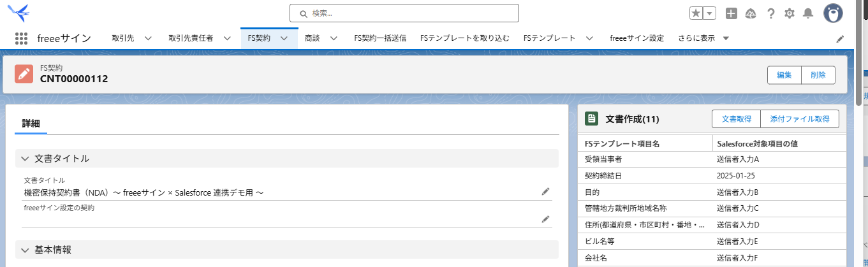Click the 文書作成 document icon
This screenshot has height=267, width=868.
pyautogui.click(x=592, y=119)
